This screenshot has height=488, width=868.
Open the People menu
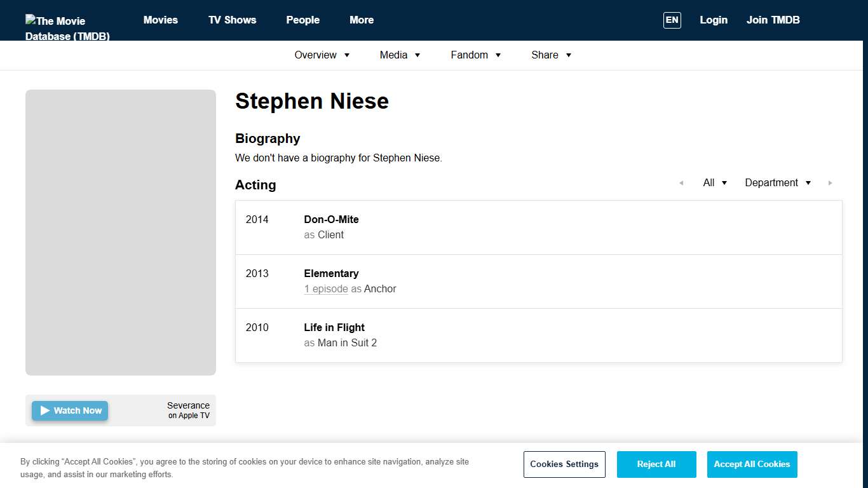pos(302,20)
